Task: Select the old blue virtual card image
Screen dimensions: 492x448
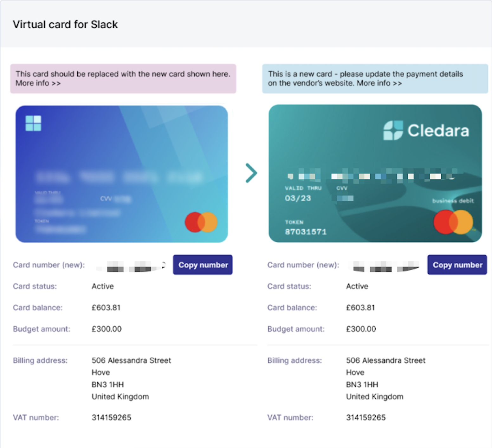Action: click(122, 174)
